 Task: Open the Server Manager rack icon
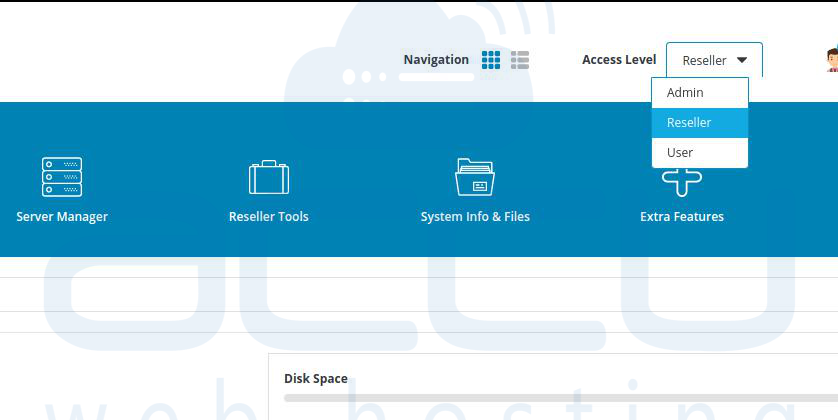[62, 177]
